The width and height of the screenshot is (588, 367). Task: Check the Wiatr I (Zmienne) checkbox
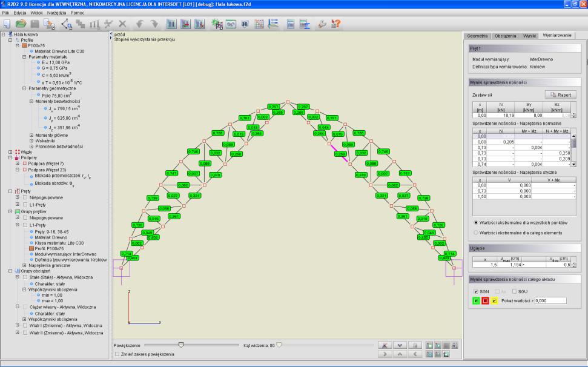[25, 326]
